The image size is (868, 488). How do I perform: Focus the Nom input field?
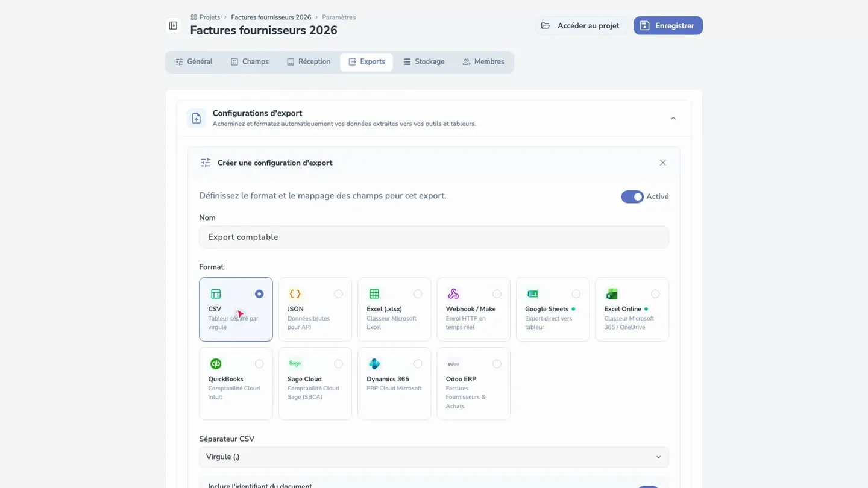point(434,237)
